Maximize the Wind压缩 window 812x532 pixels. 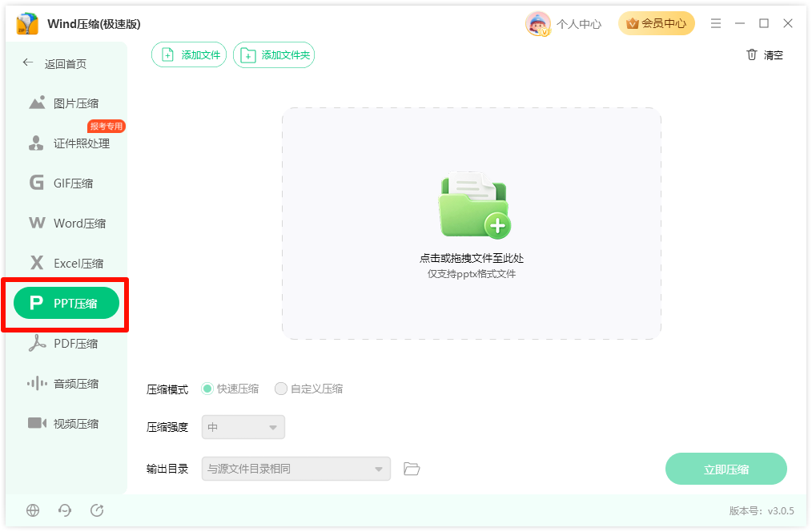(764, 23)
